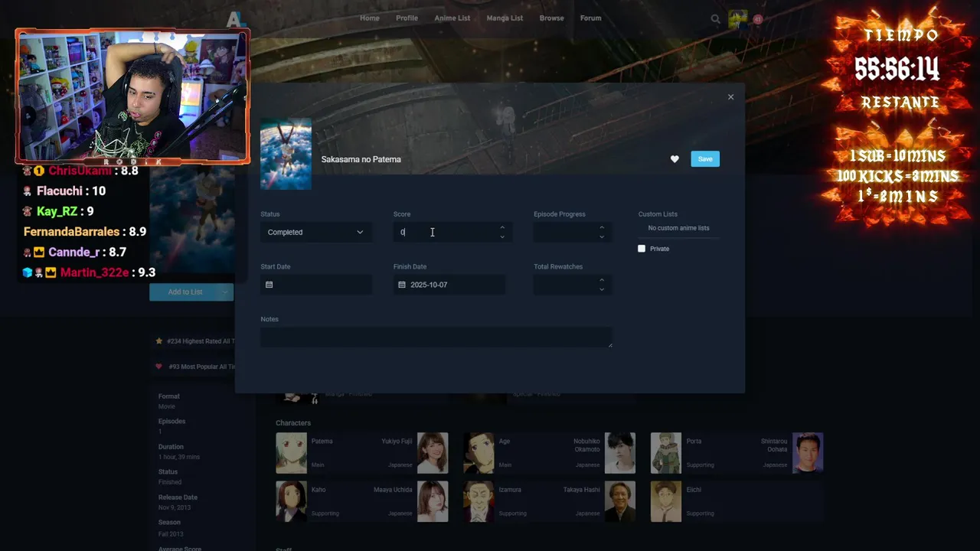980x551 pixels.
Task: Open the Eichi character portrait
Action: [x=666, y=501]
